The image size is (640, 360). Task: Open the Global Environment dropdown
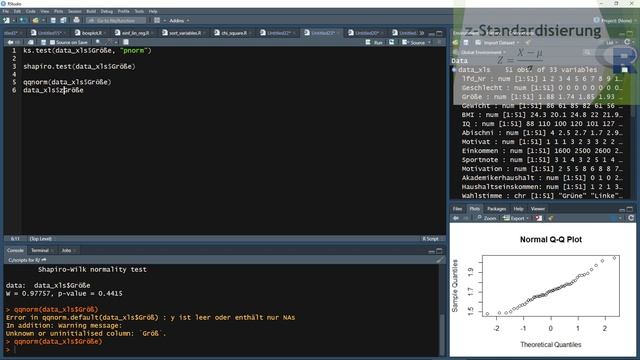[483, 52]
